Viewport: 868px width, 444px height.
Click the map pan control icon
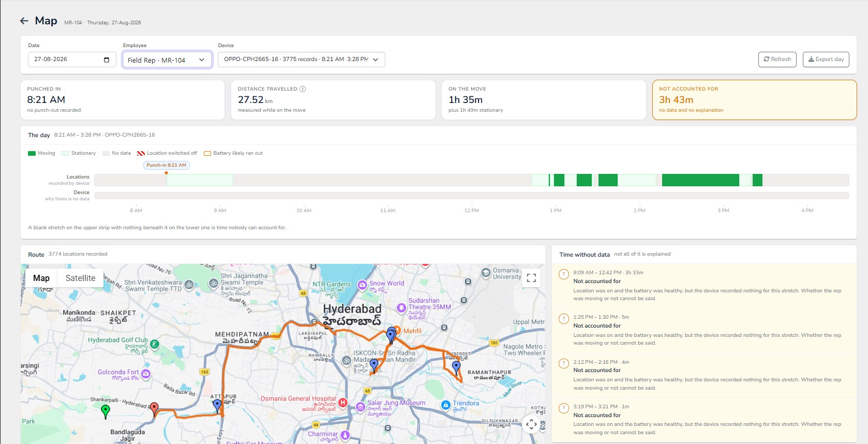point(531,424)
